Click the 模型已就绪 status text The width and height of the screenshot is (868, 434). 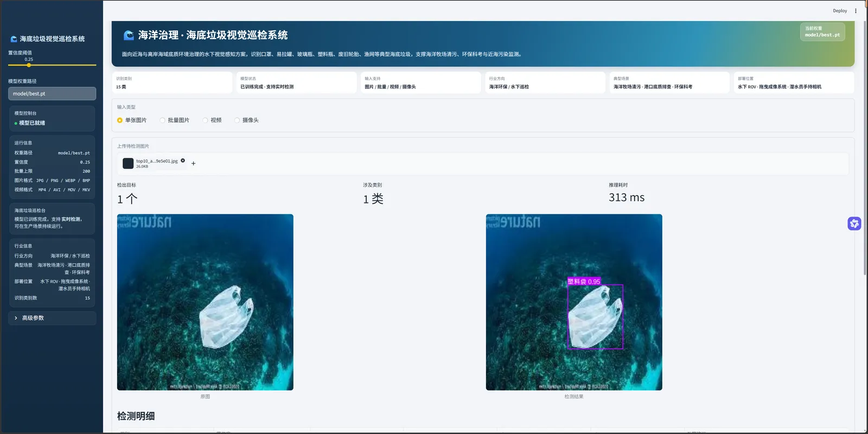tap(32, 123)
